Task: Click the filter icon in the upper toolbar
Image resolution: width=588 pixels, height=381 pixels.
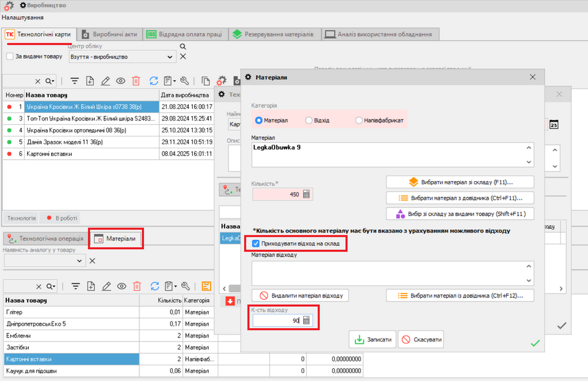Action: point(75,81)
